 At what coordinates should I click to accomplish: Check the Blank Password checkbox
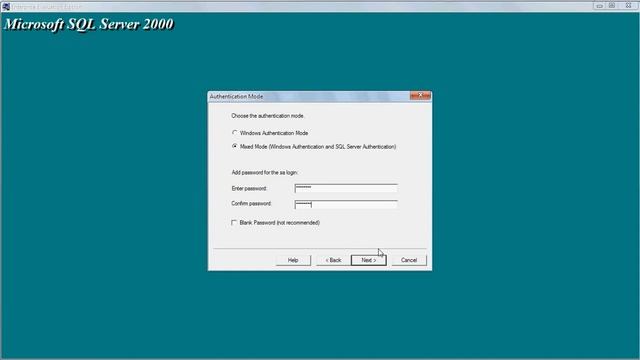[234, 222]
